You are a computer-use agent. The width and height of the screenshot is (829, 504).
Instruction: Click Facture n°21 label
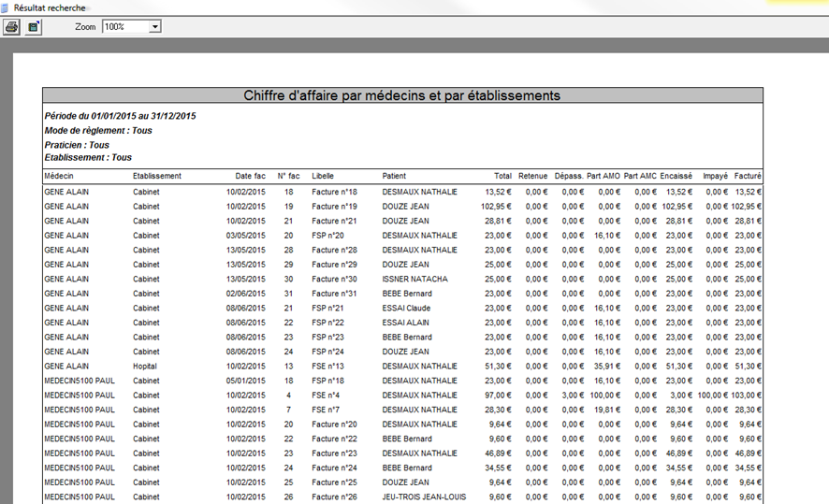click(334, 221)
